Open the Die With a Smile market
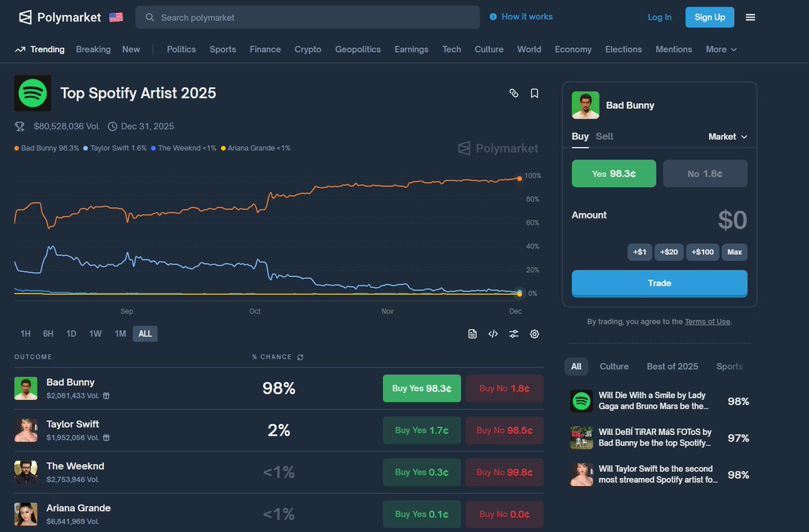This screenshot has height=532, width=809. pyautogui.click(x=659, y=401)
